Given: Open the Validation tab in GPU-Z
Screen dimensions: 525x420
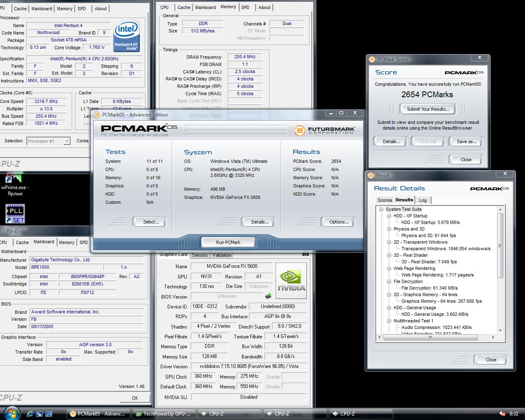Looking at the screenshot, I should point(222,255).
